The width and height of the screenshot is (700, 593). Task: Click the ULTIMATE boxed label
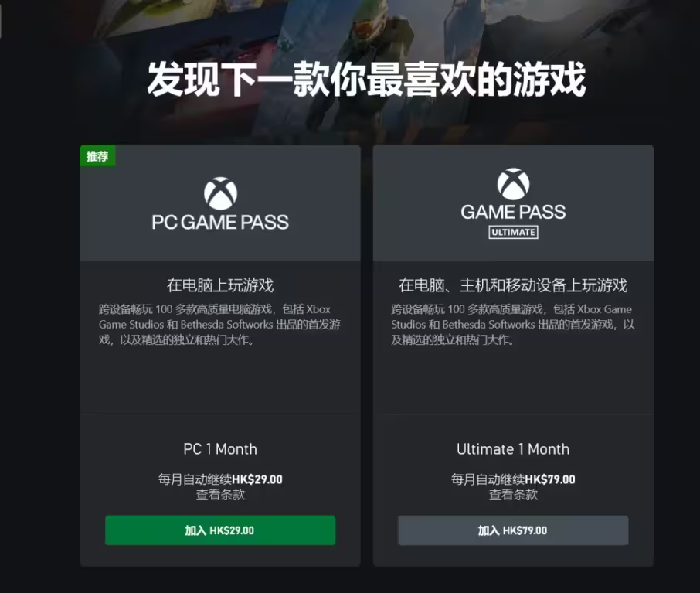[513, 233]
